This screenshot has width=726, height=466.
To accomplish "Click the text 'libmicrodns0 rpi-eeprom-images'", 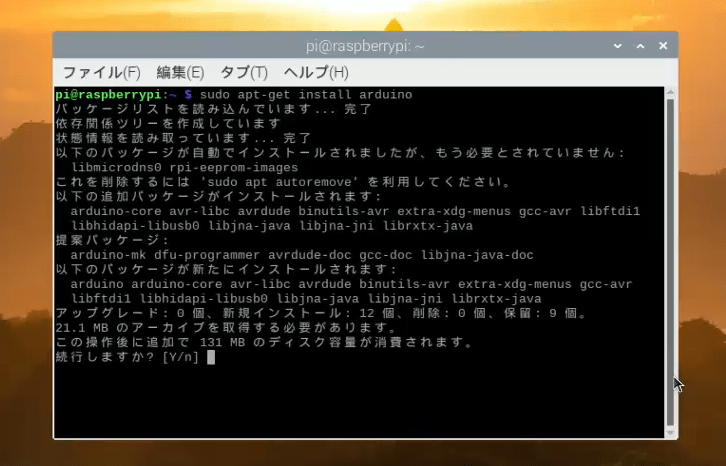I will [185, 168].
